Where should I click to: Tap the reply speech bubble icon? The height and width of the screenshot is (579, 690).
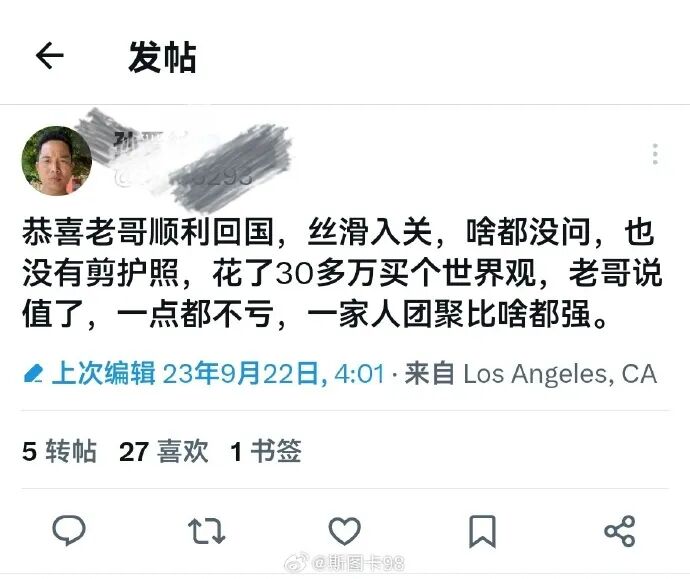[x=69, y=531]
